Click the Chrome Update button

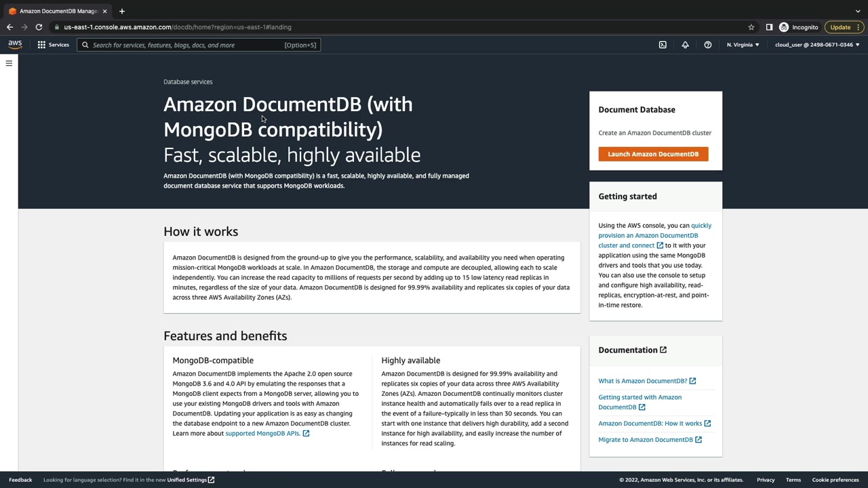coord(840,27)
